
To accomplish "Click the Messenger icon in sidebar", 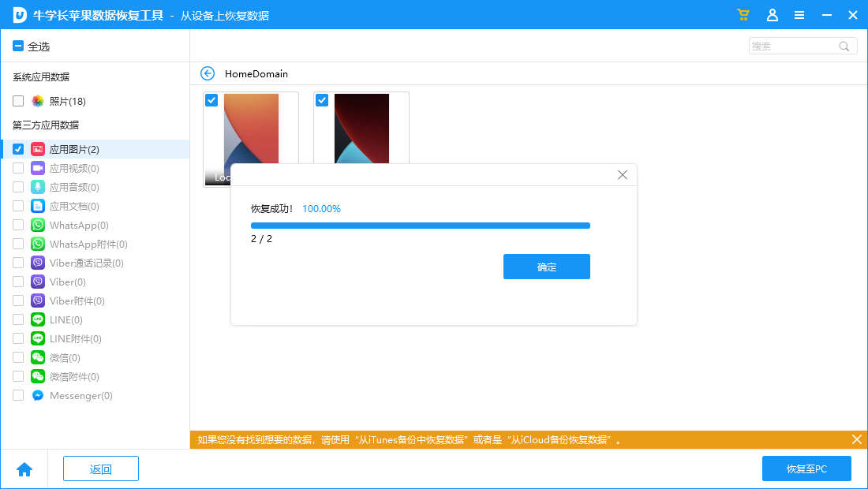I will click(37, 395).
